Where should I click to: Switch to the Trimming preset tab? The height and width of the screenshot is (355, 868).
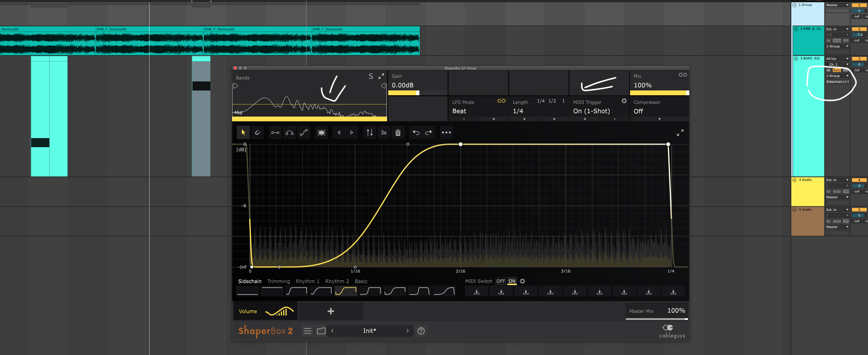[x=278, y=281]
